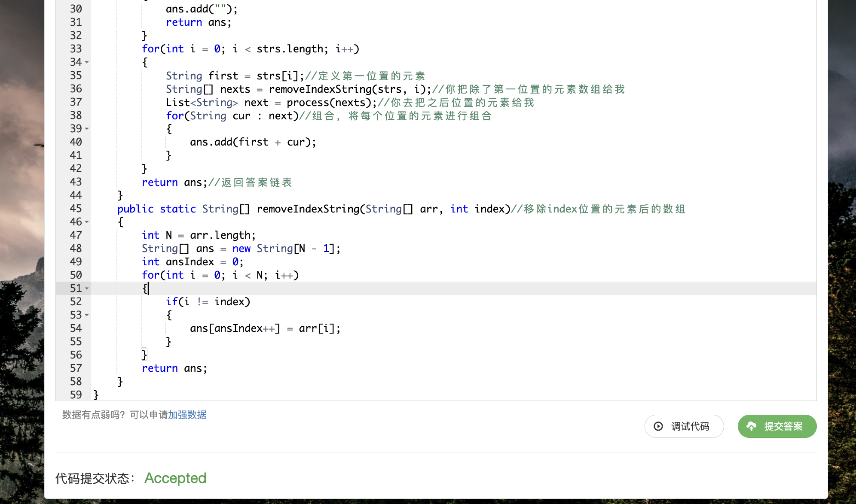Click '数据有点弱吗？可以申请' hint text
This screenshot has width=856, height=504.
[x=115, y=415]
